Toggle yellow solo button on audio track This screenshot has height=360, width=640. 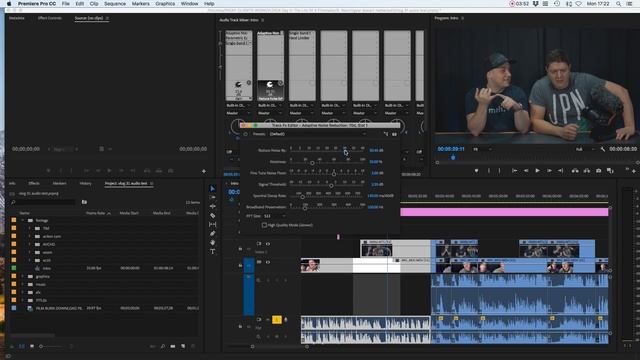[277, 320]
